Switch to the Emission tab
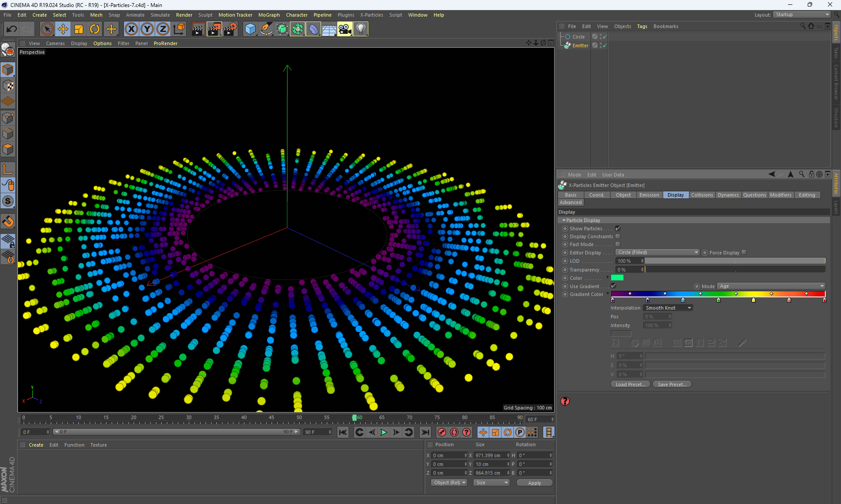Viewport: 841px width, 504px height. click(649, 195)
